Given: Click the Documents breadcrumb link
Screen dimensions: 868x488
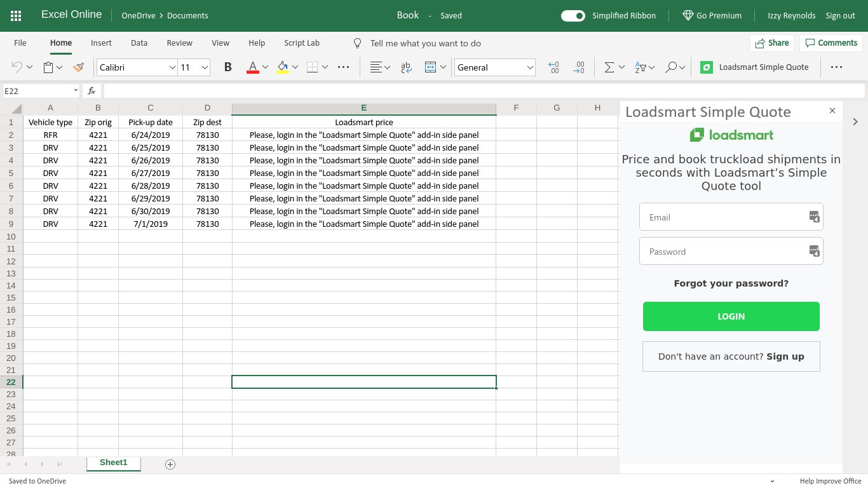Looking at the screenshot, I should 187,16.
